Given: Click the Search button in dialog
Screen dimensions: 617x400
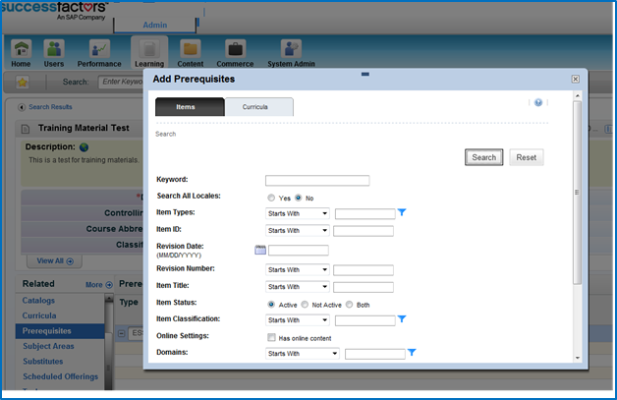Looking at the screenshot, I should tap(484, 157).
